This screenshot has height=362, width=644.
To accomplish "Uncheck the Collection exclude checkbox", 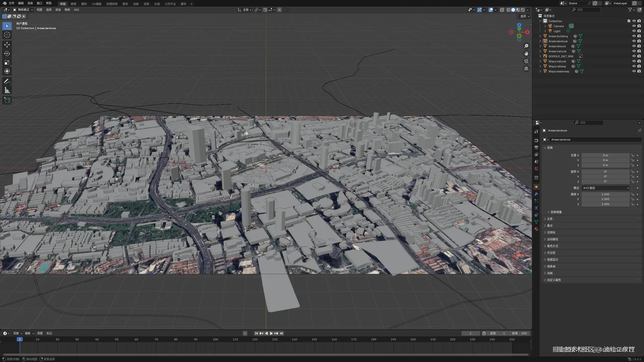I will pyautogui.click(x=629, y=21).
